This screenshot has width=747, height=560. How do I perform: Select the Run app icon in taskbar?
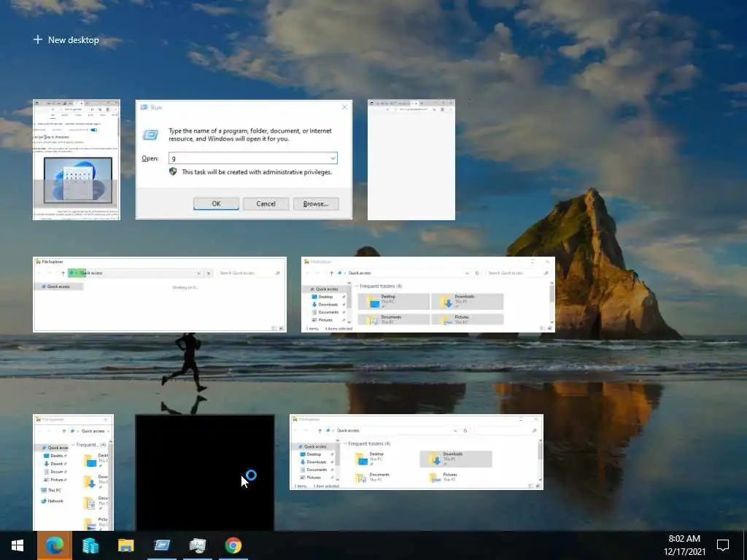162,545
